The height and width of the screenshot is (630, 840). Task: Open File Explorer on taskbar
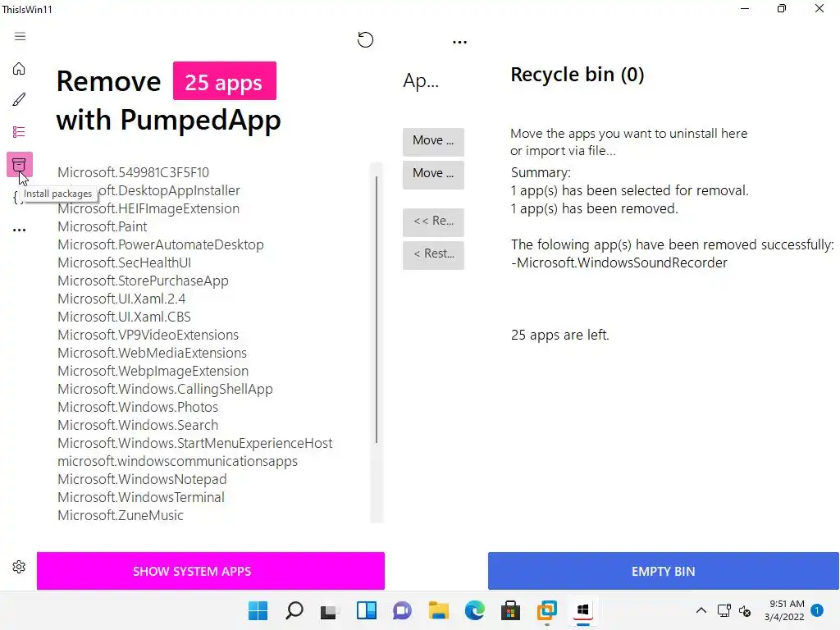(439, 610)
